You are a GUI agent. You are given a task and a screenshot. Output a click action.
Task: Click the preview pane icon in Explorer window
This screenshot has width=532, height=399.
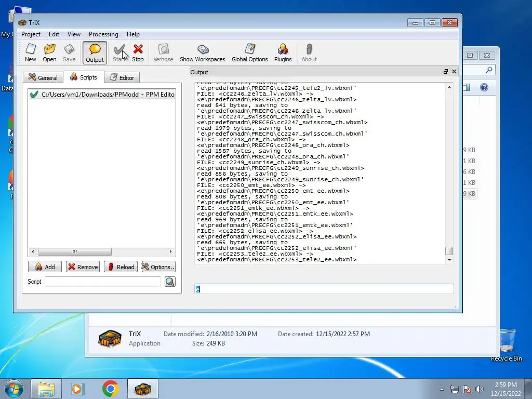point(467,87)
